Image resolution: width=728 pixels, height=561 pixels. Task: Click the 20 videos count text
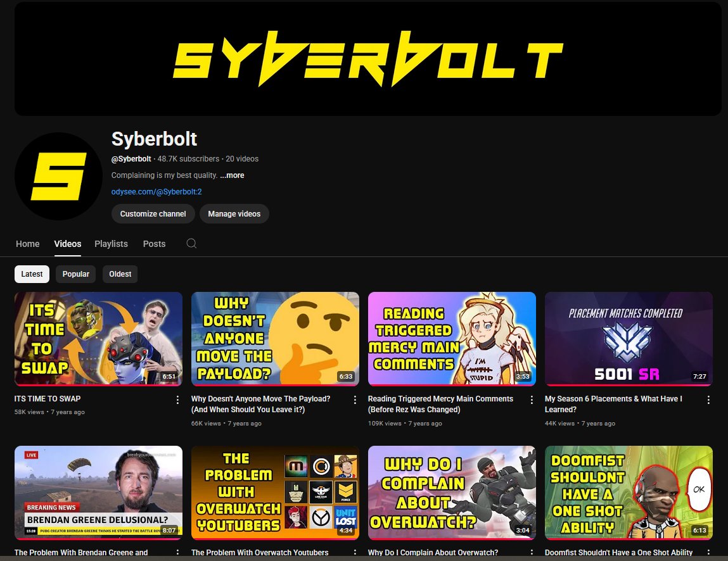(242, 159)
